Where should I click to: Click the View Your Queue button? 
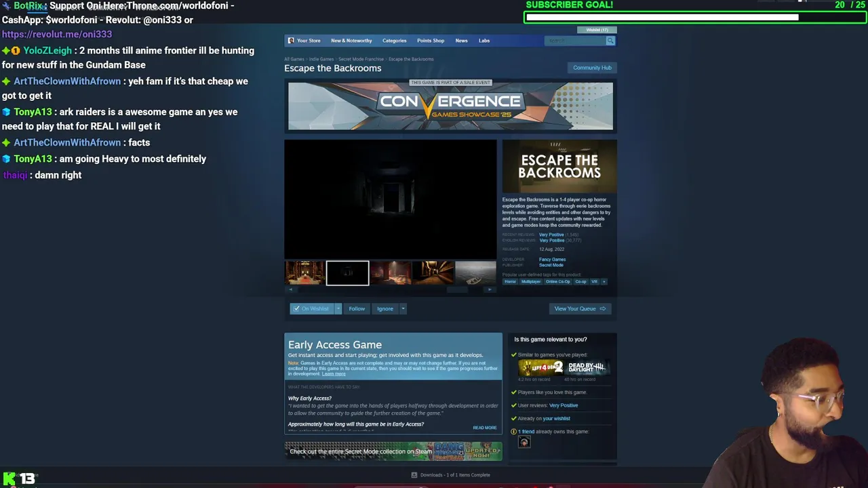580,308
